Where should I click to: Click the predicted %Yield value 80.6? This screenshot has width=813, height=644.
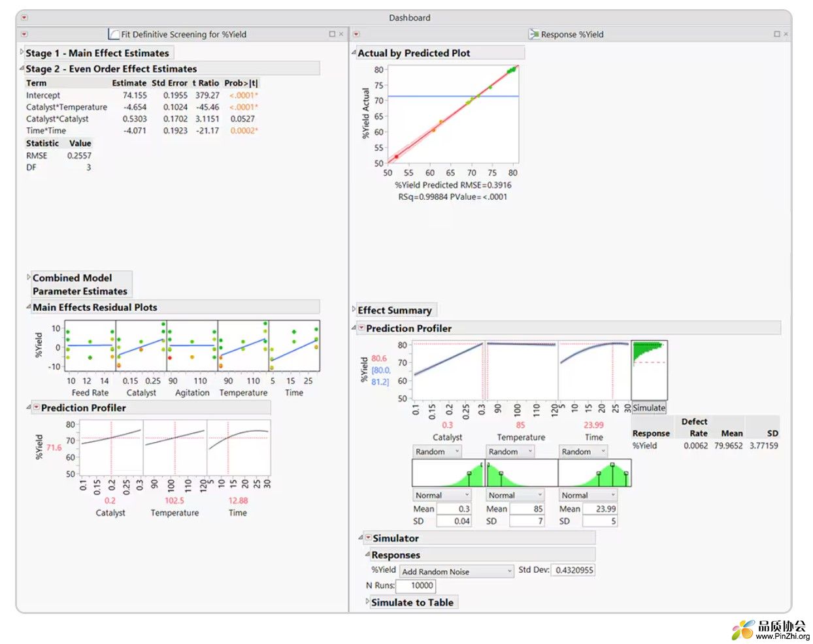click(379, 358)
